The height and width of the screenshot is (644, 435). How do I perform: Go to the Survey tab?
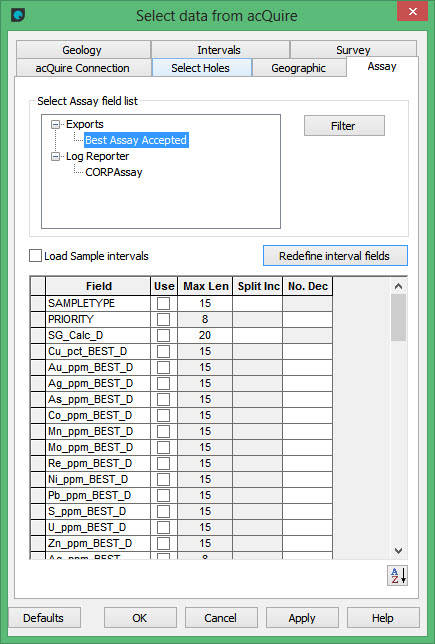pyautogui.click(x=353, y=50)
